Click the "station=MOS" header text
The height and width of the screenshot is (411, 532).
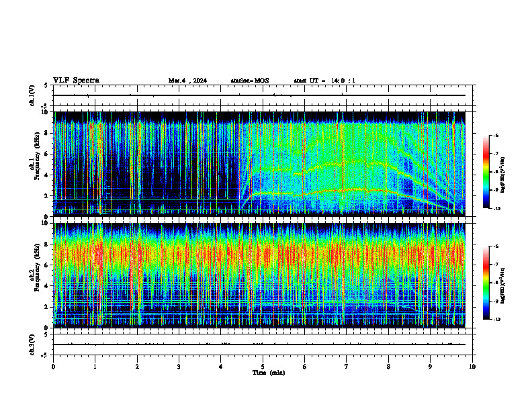(250, 81)
